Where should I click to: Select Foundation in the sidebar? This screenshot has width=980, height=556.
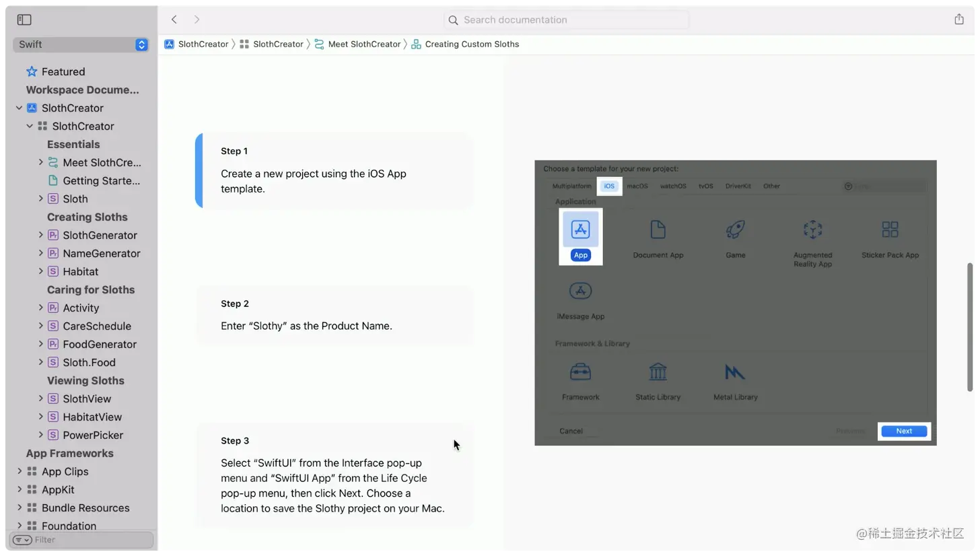click(69, 526)
